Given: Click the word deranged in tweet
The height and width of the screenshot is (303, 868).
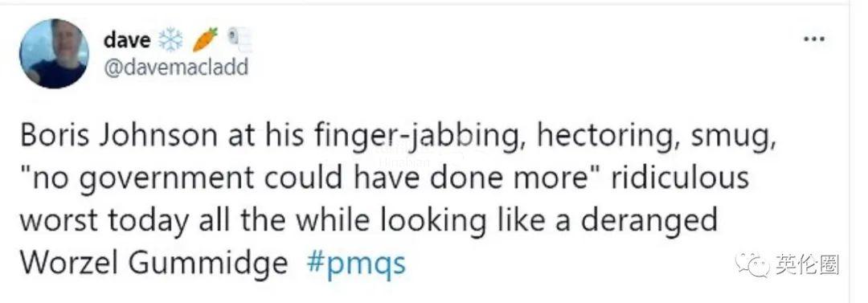Looking at the screenshot, I should tap(649, 222).
